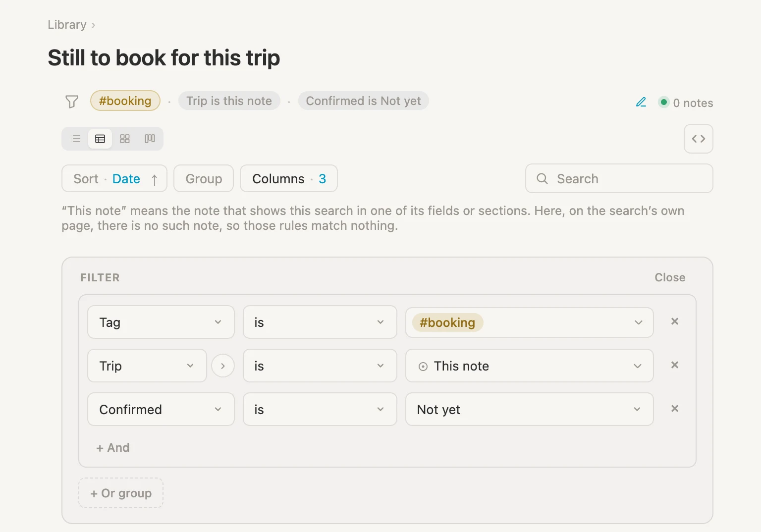Switch to grid card view
The height and width of the screenshot is (532, 761).
coord(125,139)
